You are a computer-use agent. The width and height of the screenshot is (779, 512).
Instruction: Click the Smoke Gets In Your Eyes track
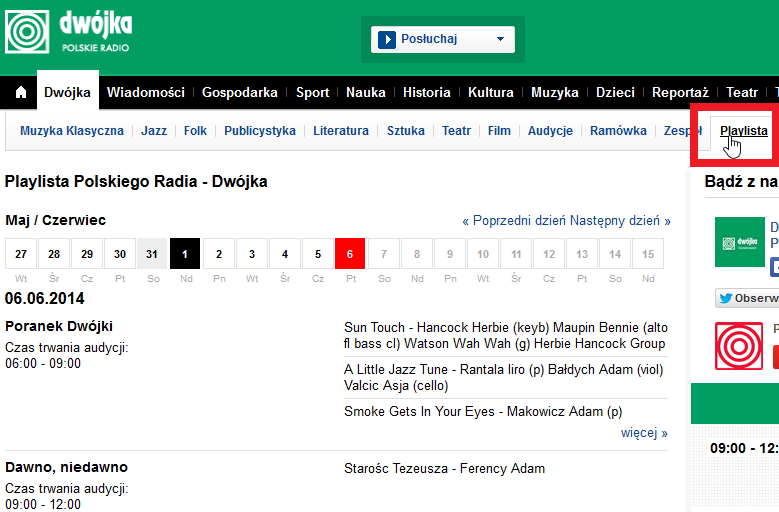[483, 412]
